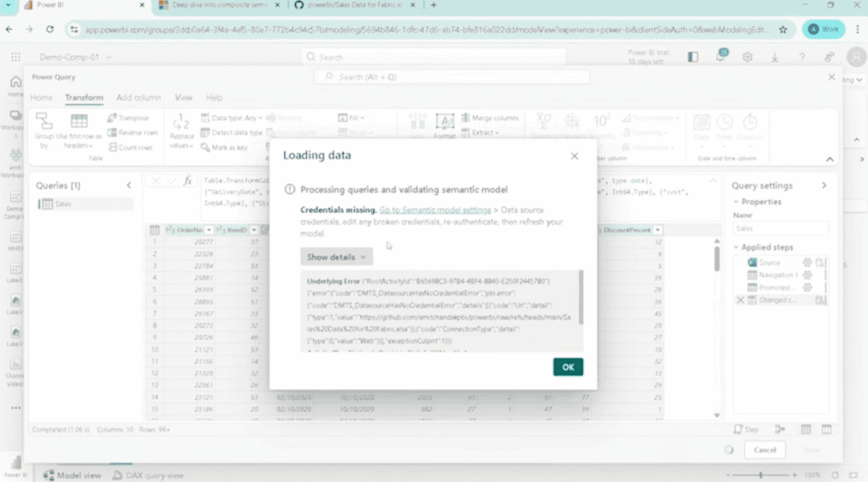Open a new browser tab
Screen dimensions: 868x482
[433, 5]
